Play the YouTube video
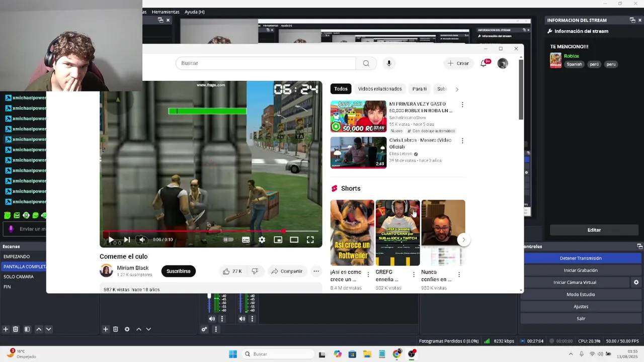Screen dimensions: 644x362 click(x=111, y=240)
